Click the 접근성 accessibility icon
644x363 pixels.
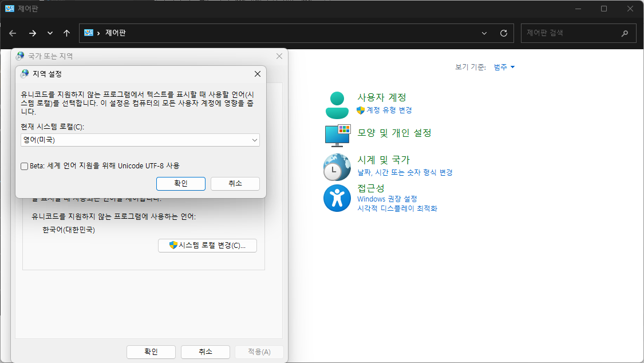point(337,198)
